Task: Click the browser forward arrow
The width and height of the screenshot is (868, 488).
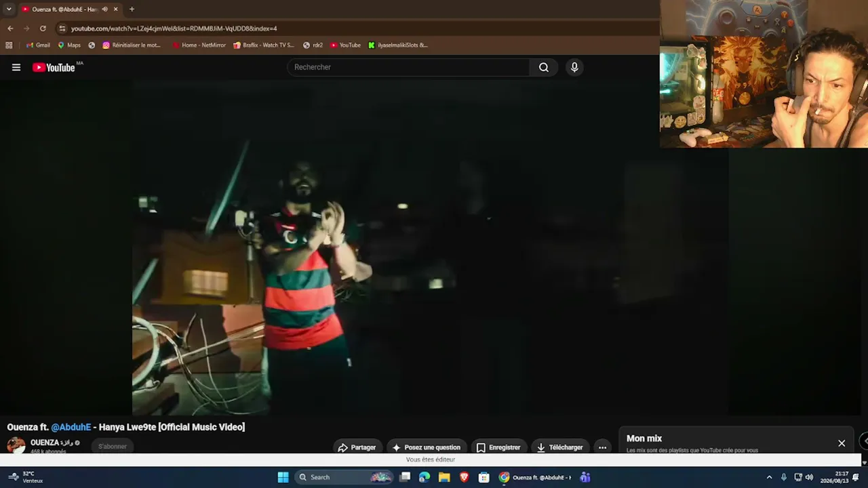Action: [26, 28]
